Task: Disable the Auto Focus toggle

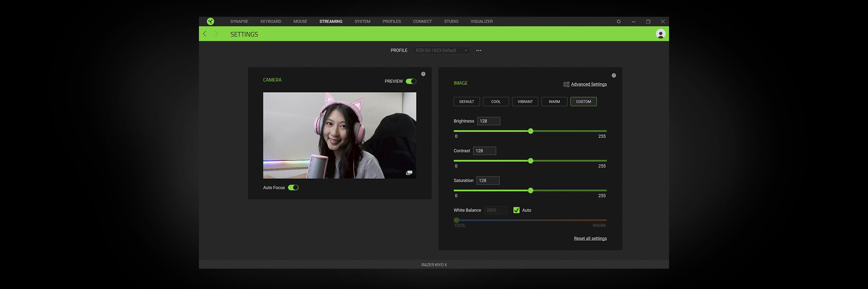Action: click(293, 188)
